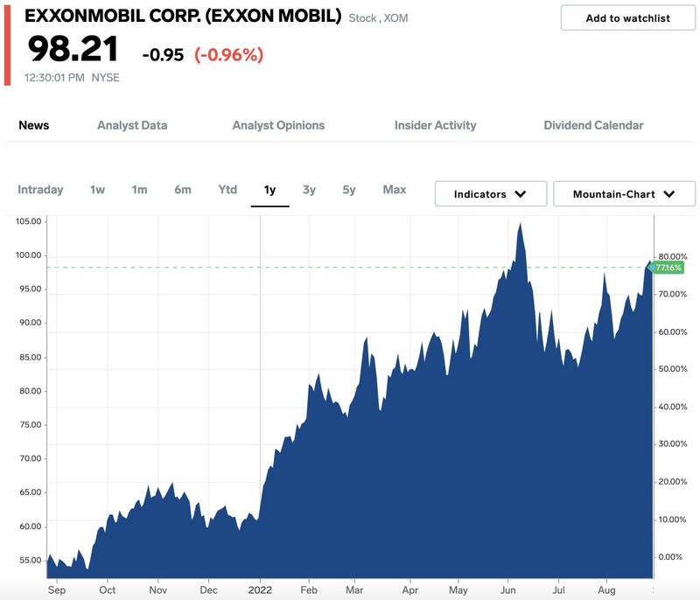Click the 40.00% right axis label
This screenshot has width=700, height=600.
(673, 407)
